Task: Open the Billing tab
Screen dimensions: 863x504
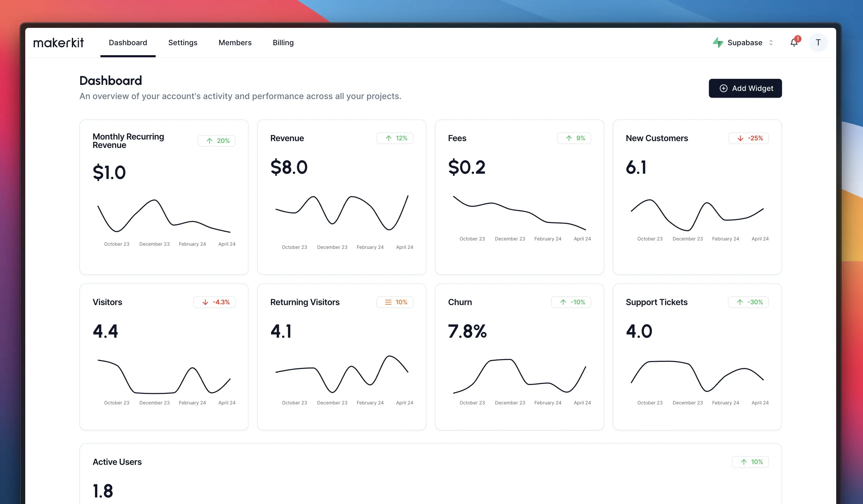Action: [283, 43]
